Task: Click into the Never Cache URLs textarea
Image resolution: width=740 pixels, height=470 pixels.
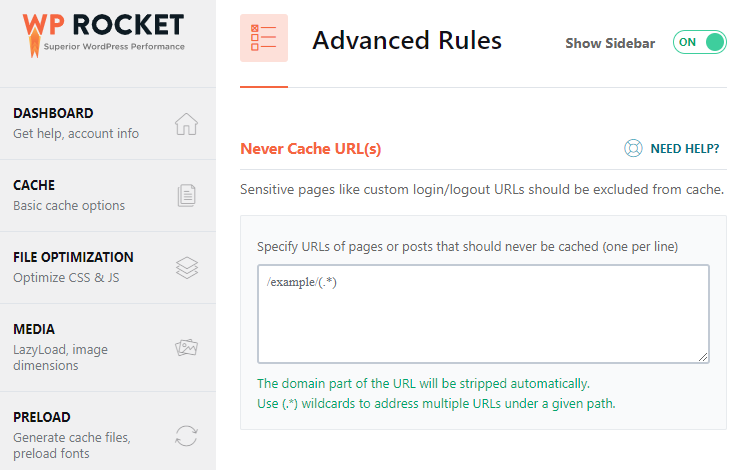Action: 483,314
